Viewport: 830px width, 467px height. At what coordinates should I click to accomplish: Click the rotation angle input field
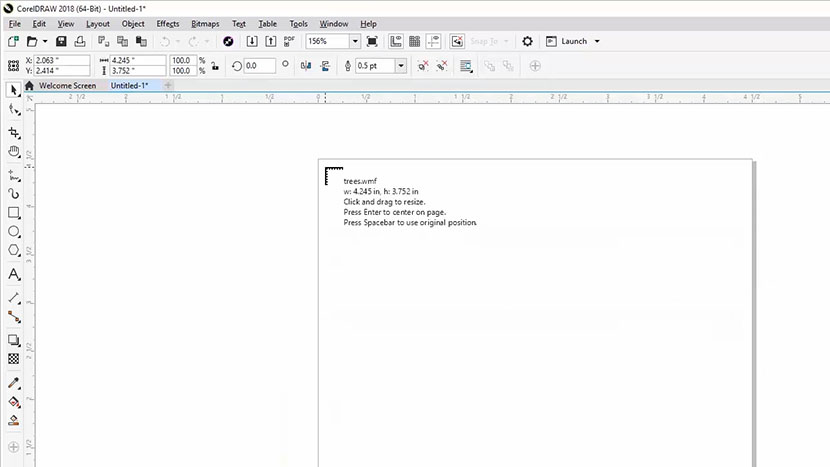point(260,66)
